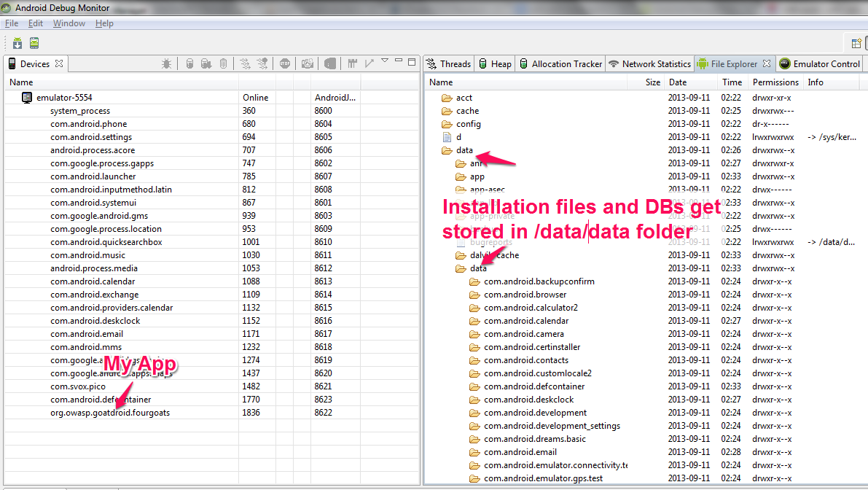Select the app folder under data
The width and height of the screenshot is (868, 490).
[x=477, y=176]
